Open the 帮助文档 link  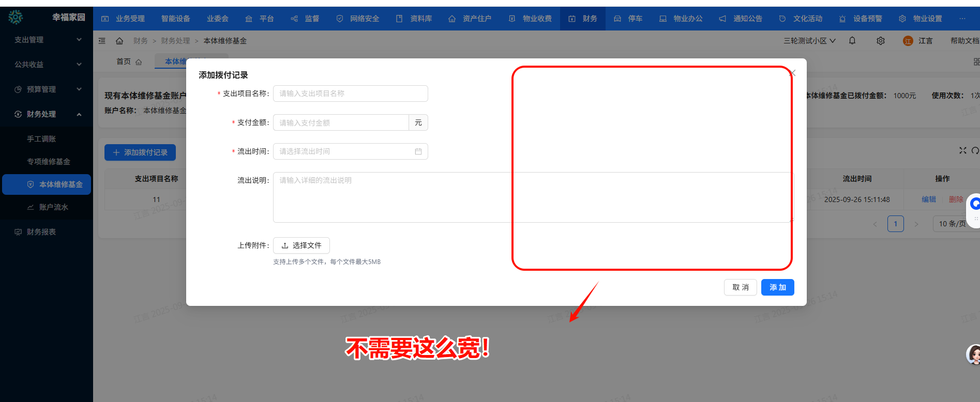[964, 41]
